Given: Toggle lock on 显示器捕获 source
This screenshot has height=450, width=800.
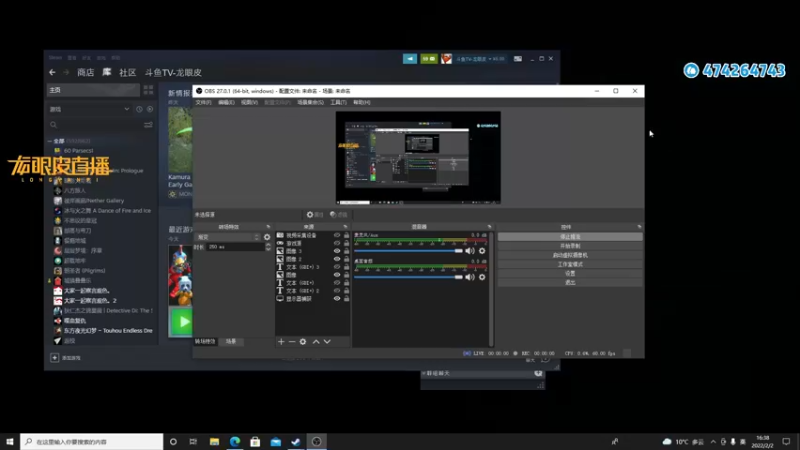Looking at the screenshot, I should pyautogui.click(x=346, y=298).
